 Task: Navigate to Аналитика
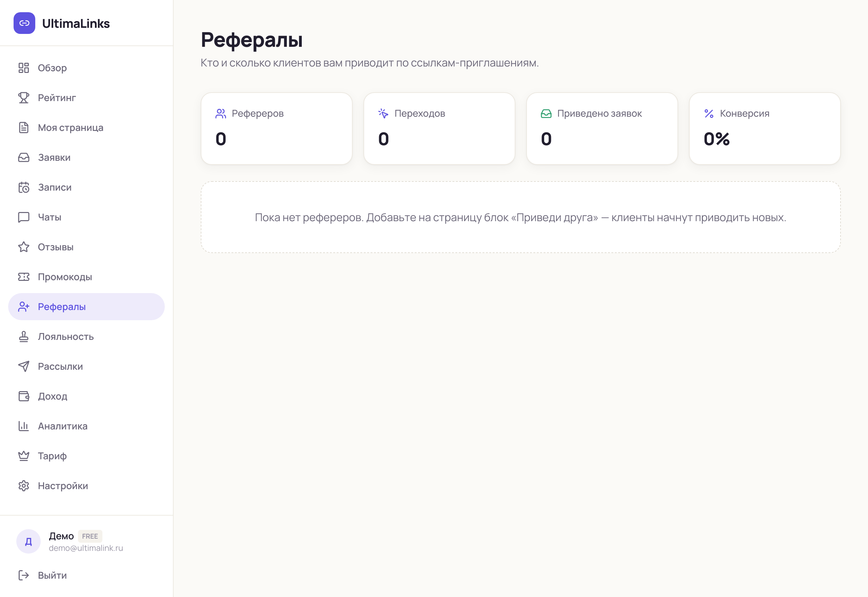click(x=86, y=426)
